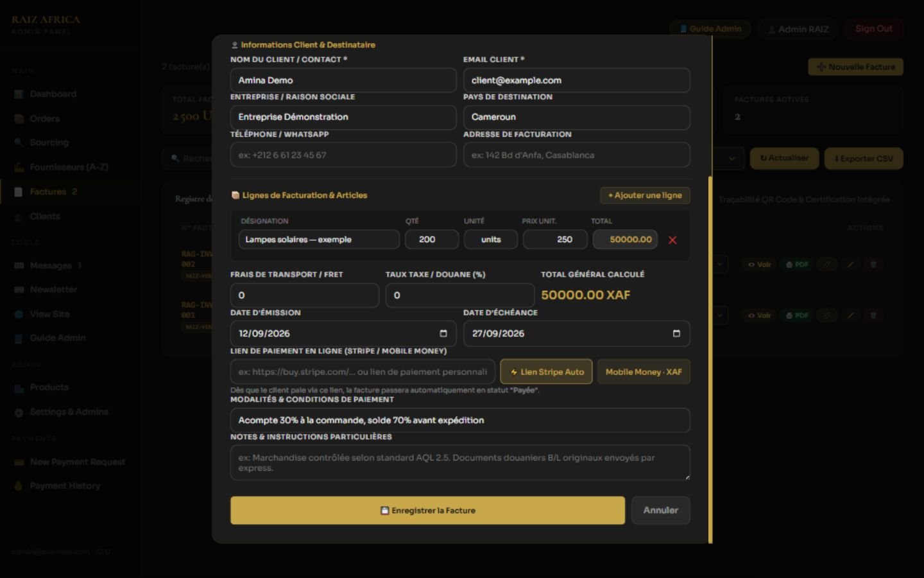Screen dimensions: 924x578
Task: Open the calendar picker for Date d'émission
Action: [x=443, y=333]
